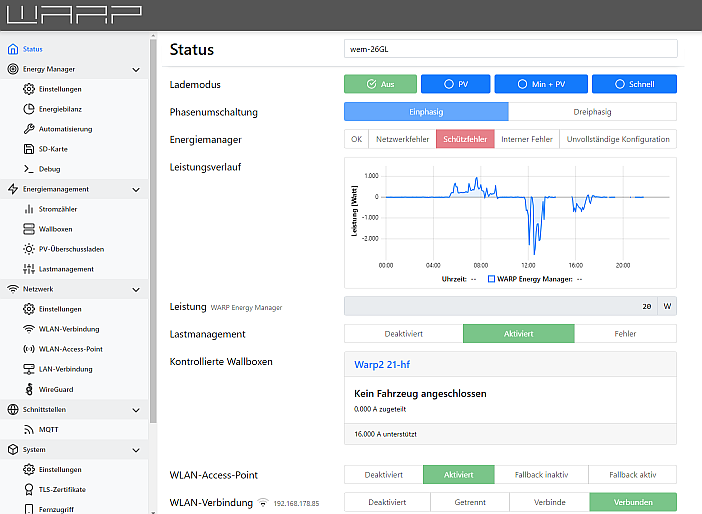Click the Netzwerk wifi icon in sidebar
The height and width of the screenshot is (514, 702).
[x=13, y=289]
